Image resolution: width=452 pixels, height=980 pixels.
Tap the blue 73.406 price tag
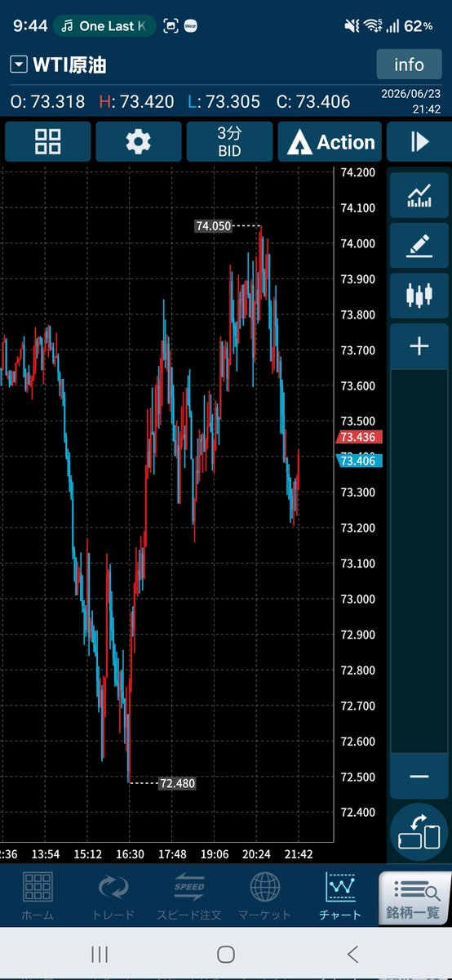360,461
